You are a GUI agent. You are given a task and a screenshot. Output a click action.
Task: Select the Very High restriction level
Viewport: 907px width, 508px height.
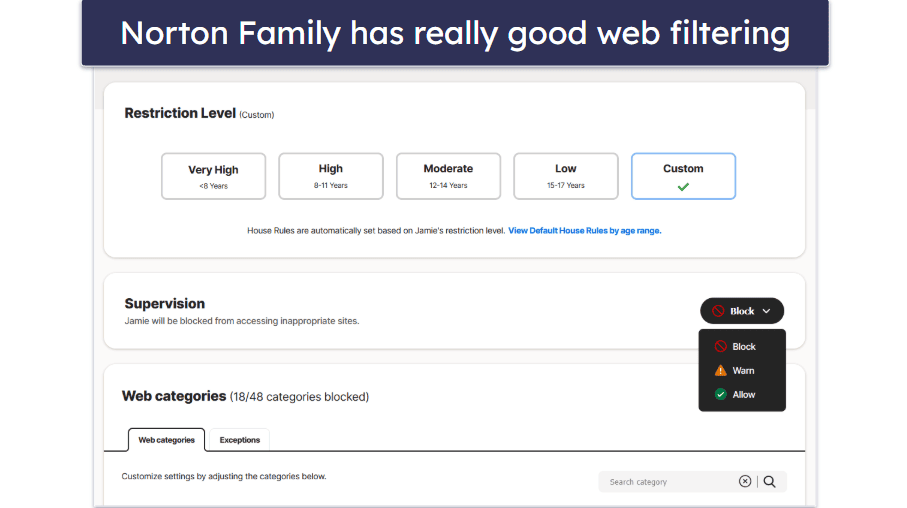pyautogui.click(x=213, y=176)
